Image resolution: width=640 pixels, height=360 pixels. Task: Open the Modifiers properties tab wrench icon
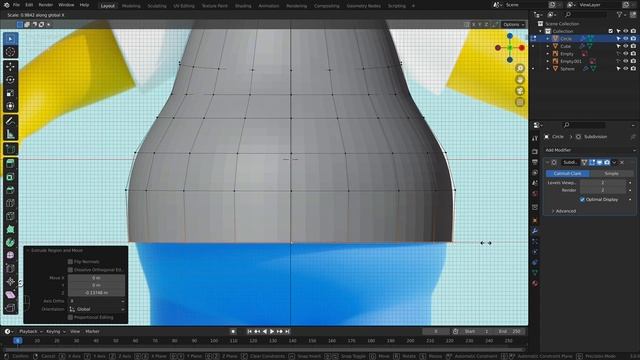[535, 231]
